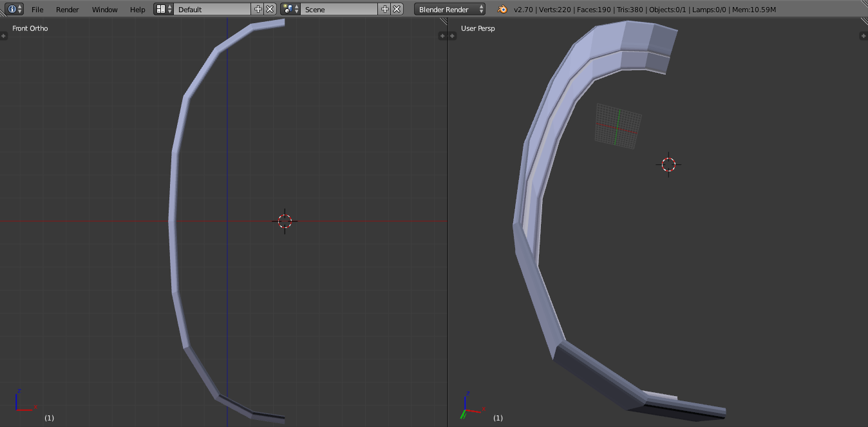This screenshot has width=868, height=427.
Task: Expand the properties region in Front Ortho view
Action: pyautogui.click(x=442, y=36)
